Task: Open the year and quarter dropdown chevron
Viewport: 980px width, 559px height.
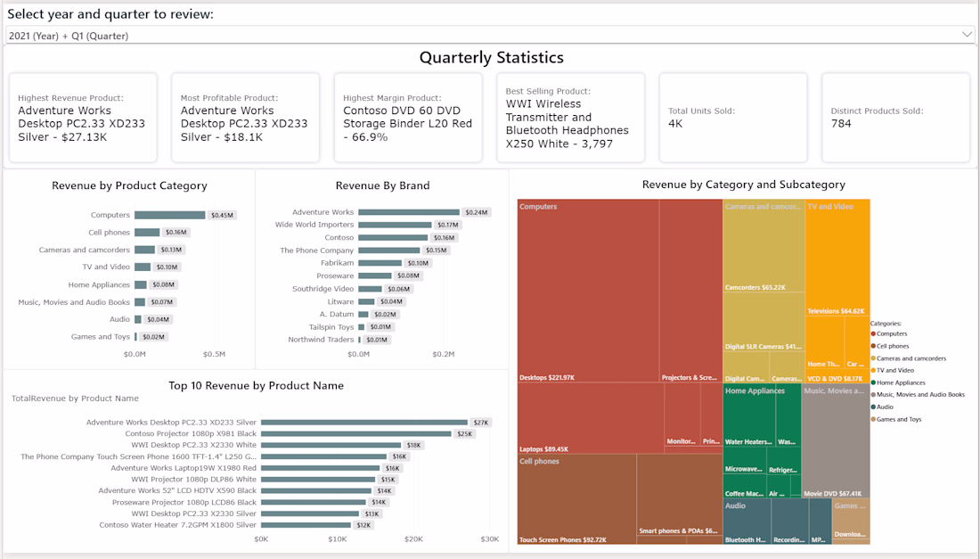Action: tap(967, 35)
